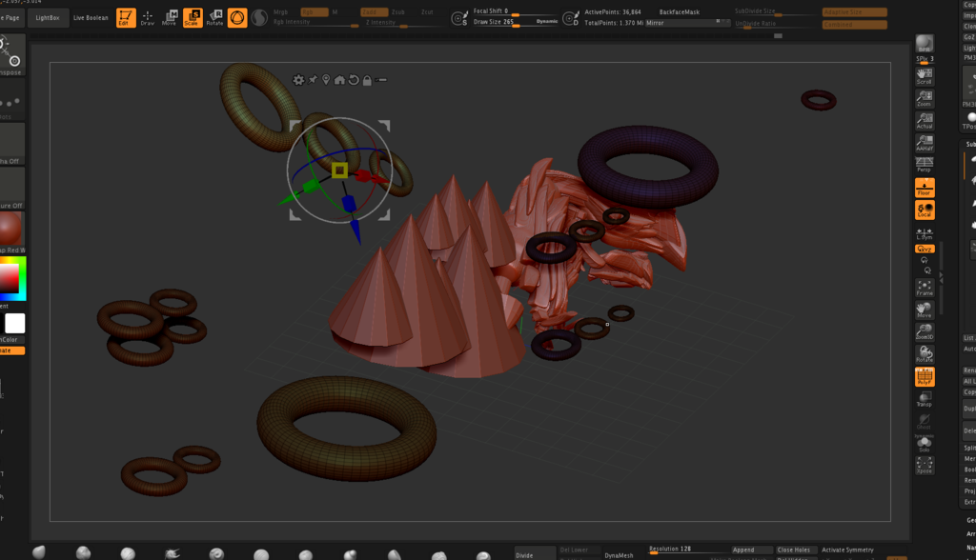The height and width of the screenshot is (560, 976).
Task: Select the Rotate transform tool
Action: coord(214,17)
